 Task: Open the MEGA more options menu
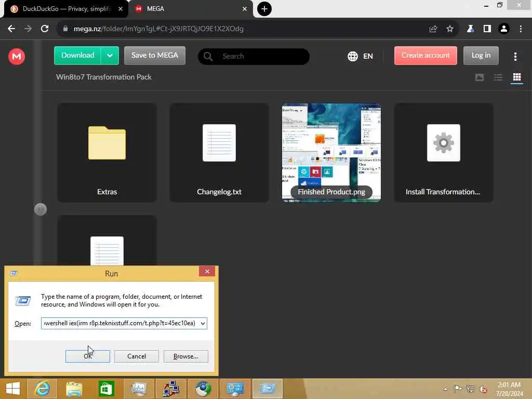click(515, 56)
